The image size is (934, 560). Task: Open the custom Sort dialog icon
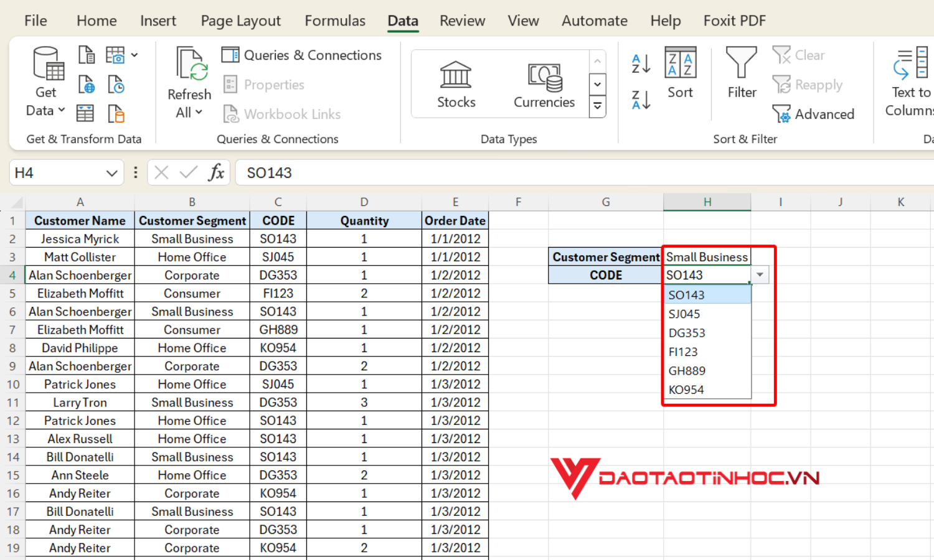(680, 63)
